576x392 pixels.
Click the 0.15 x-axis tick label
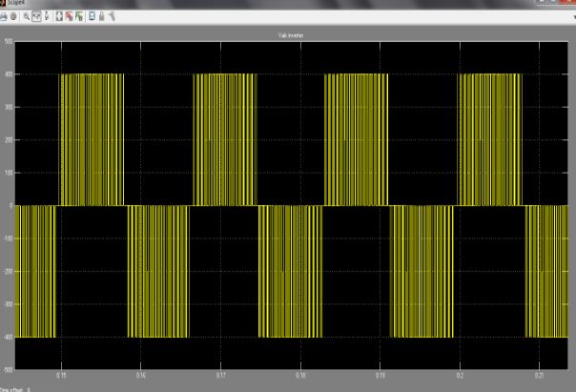coord(61,376)
